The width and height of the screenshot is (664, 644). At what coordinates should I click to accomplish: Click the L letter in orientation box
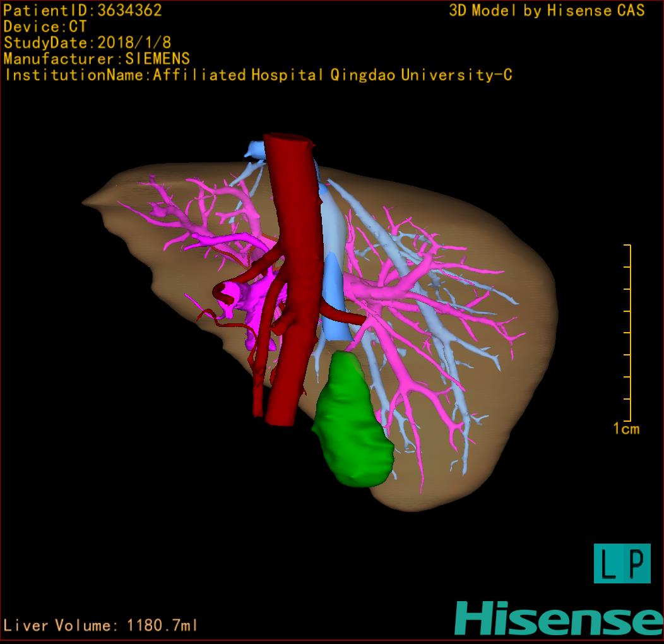point(609,563)
